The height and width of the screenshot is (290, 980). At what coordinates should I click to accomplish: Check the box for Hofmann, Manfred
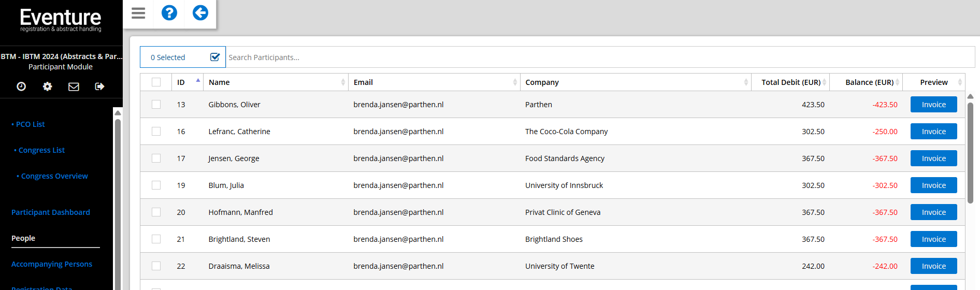tap(156, 212)
